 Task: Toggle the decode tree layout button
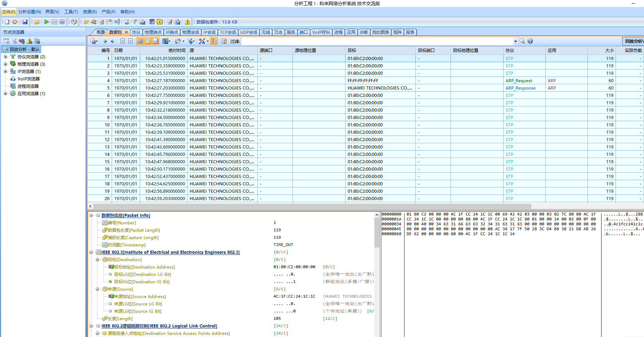coord(214,41)
